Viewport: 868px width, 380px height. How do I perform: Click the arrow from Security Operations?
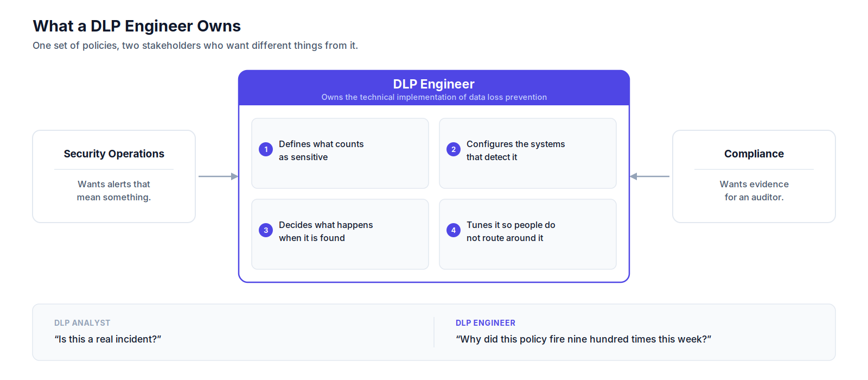coord(218,176)
